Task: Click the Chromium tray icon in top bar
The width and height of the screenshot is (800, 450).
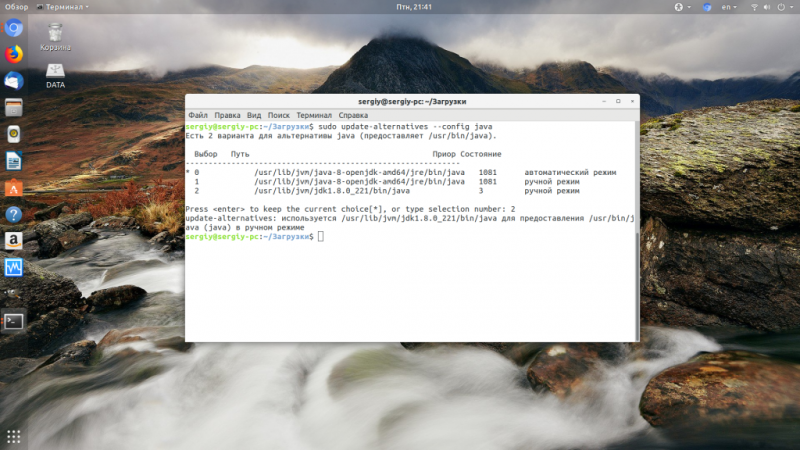Action: pos(707,7)
